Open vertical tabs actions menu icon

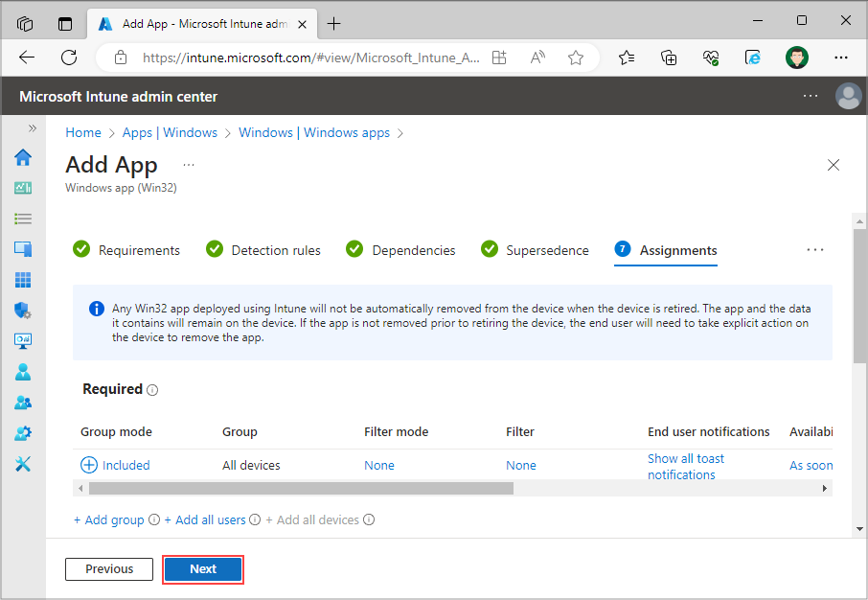(65, 24)
